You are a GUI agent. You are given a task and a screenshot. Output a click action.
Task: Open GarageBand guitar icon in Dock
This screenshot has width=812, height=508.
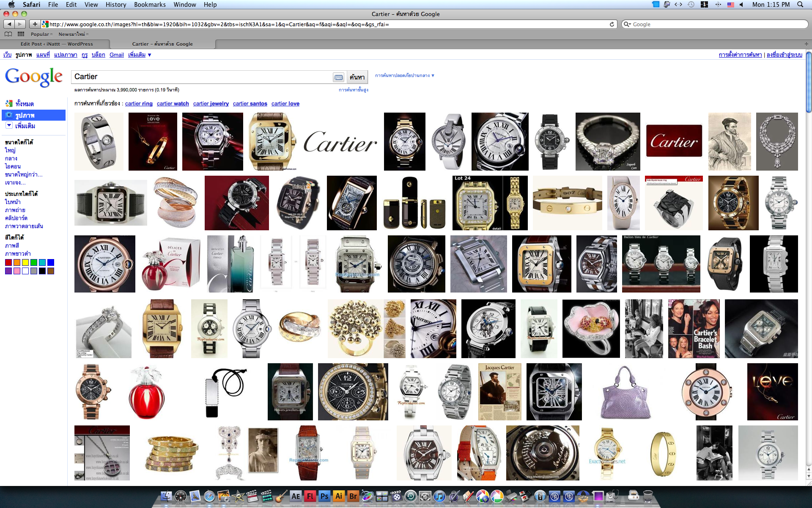[282, 496]
